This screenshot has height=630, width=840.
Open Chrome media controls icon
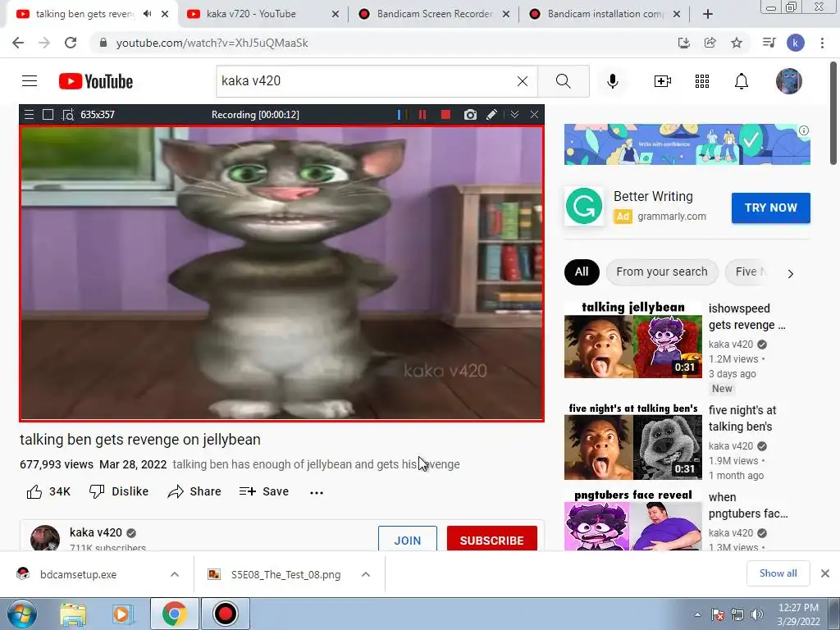point(769,43)
